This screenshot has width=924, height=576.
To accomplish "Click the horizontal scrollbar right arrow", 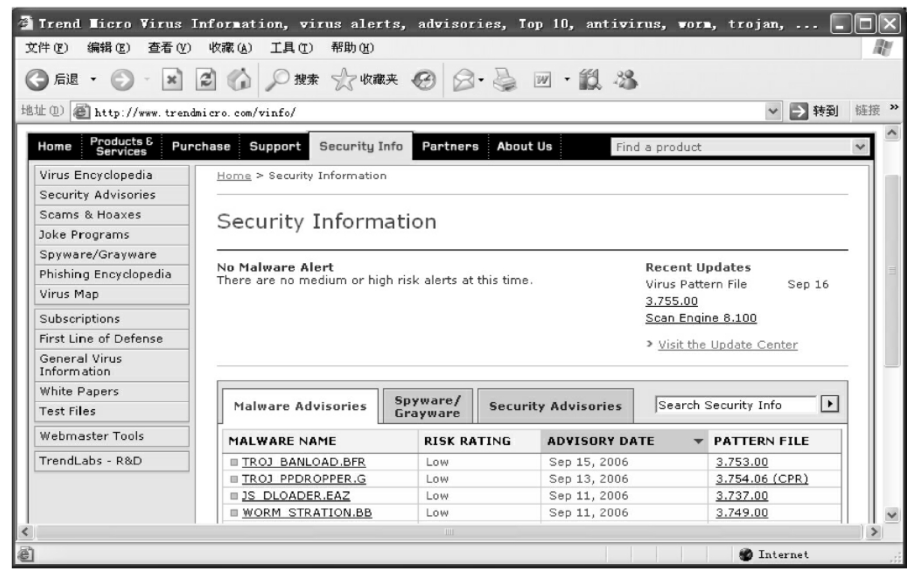I will point(873,532).
